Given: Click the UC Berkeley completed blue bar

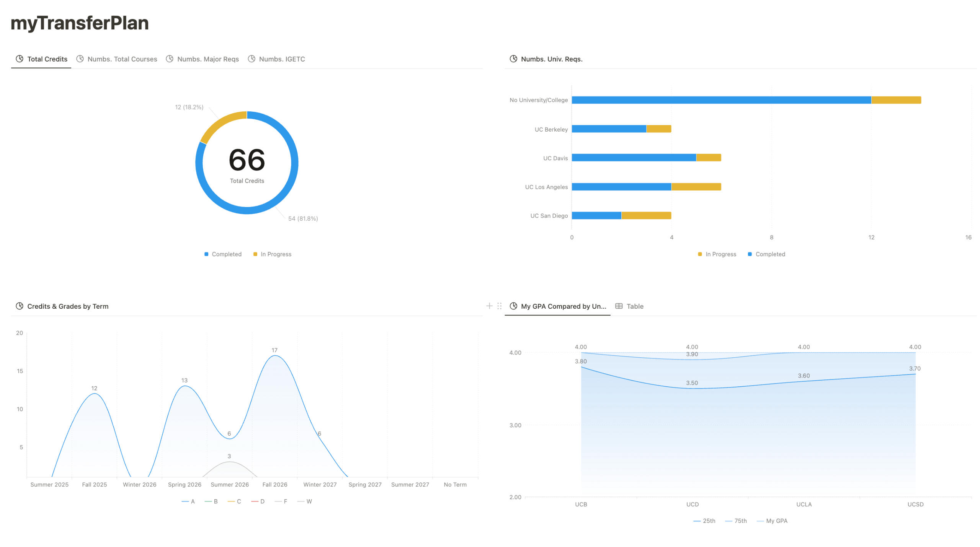Looking at the screenshot, I should (609, 129).
